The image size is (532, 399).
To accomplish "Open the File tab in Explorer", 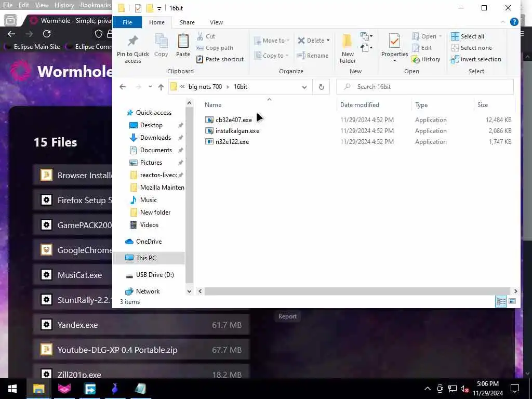I will click(x=127, y=22).
